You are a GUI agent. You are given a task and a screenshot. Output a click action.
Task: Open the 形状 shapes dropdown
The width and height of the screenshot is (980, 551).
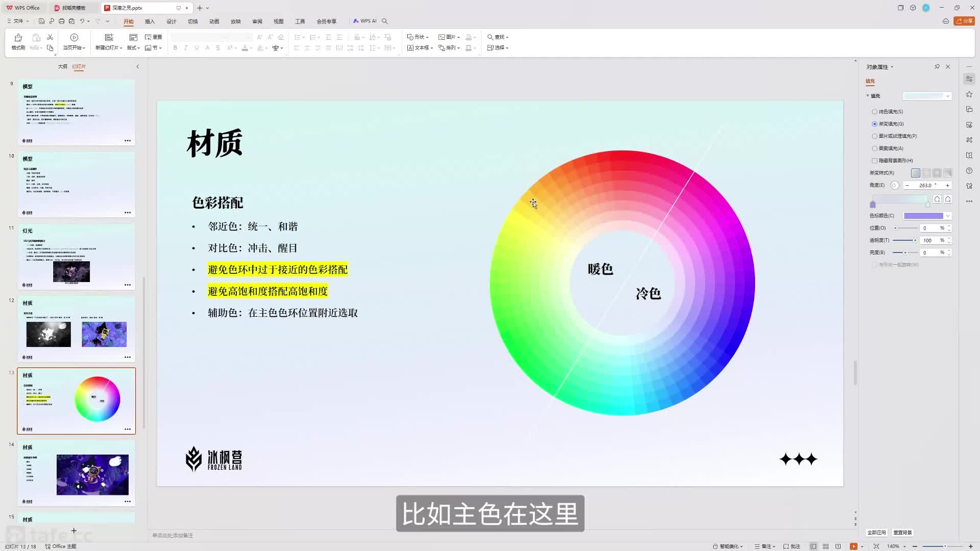[x=418, y=37]
